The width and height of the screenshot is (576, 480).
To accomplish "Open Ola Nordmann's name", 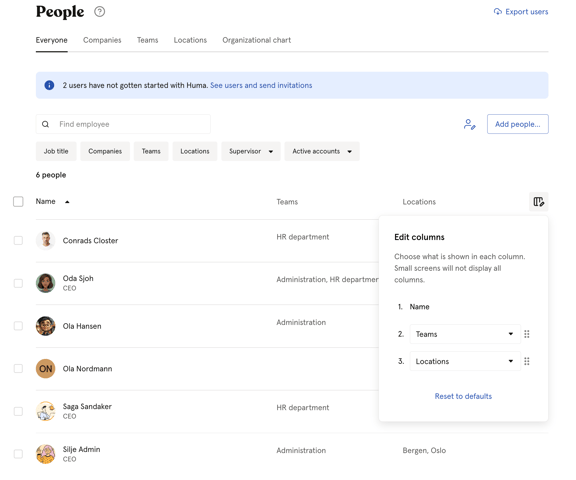I will click(87, 369).
